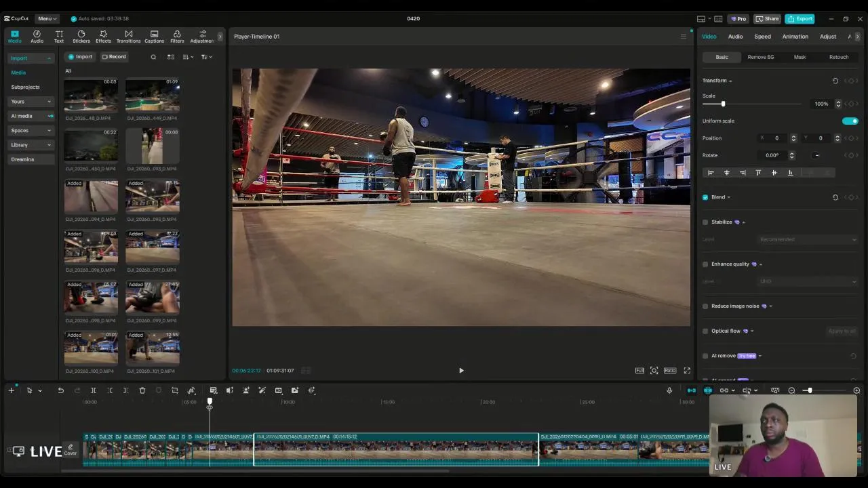Viewport: 868px width, 488px height.
Task: Toggle the Uniform scale switch
Action: click(850, 121)
